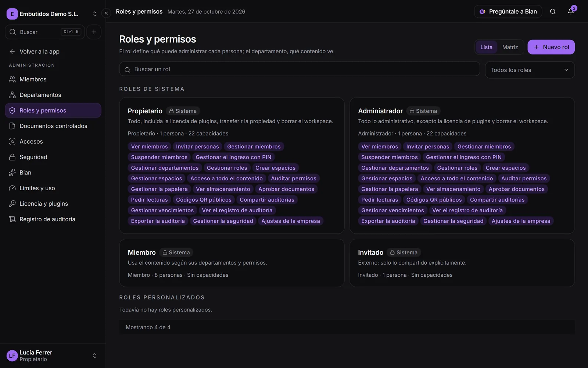Click Propietario's Ajustes de la empresa chip

pyautogui.click(x=290, y=221)
